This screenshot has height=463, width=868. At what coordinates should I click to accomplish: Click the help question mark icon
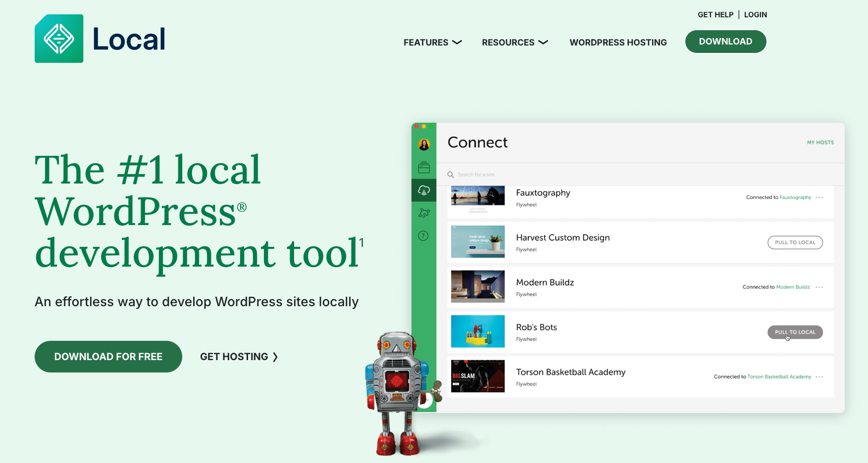pos(423,236)
